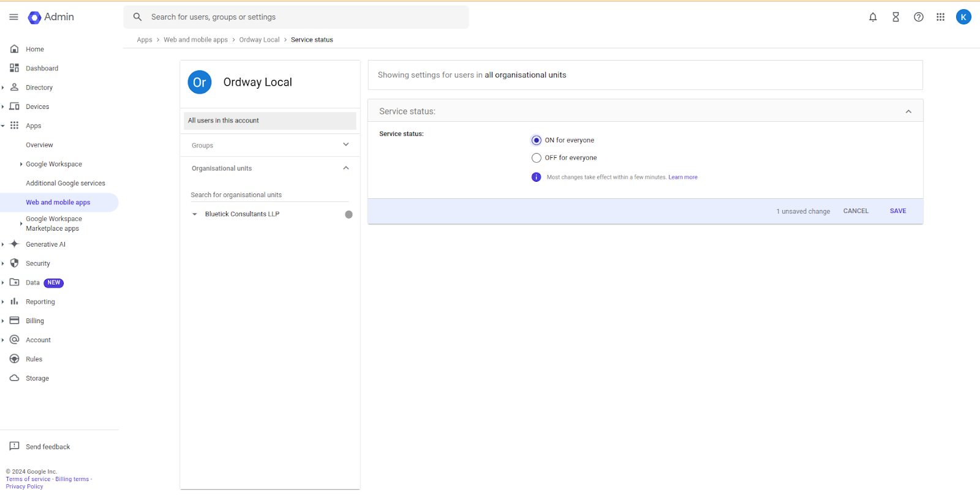Collapse the Bluetick Consultants LLP tree arrow
Image resolution: width=980 pixels, height=497 pixels.
tap(195, 214)
